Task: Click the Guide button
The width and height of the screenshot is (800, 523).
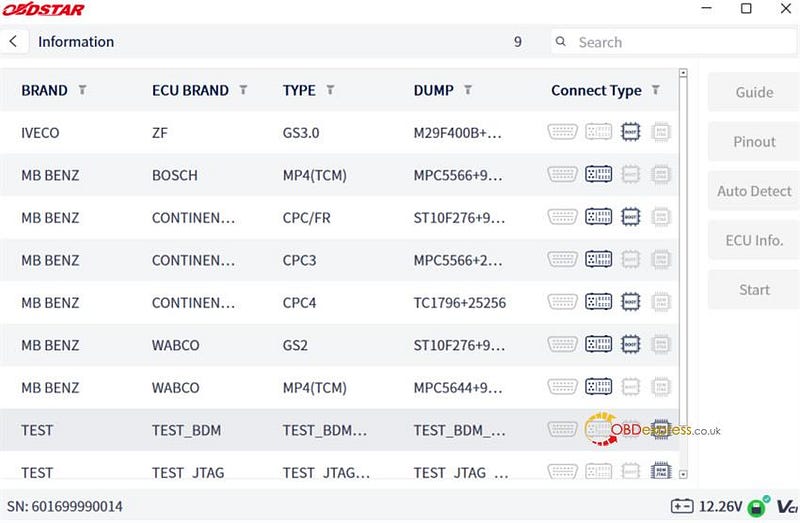Action: pyautogui.click(x=754, y=92)
